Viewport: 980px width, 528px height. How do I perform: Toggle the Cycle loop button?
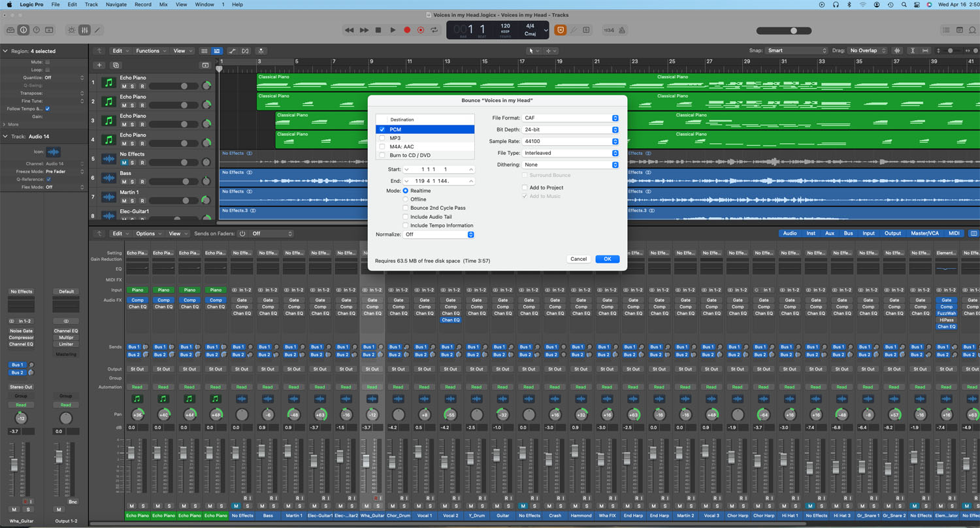tap(434, 30)
